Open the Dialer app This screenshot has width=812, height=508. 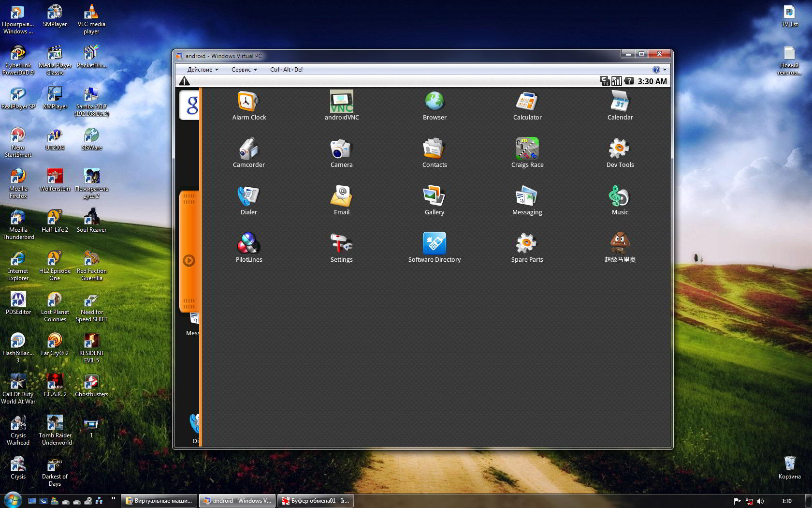pyautogui.click(x=249, y=200)
